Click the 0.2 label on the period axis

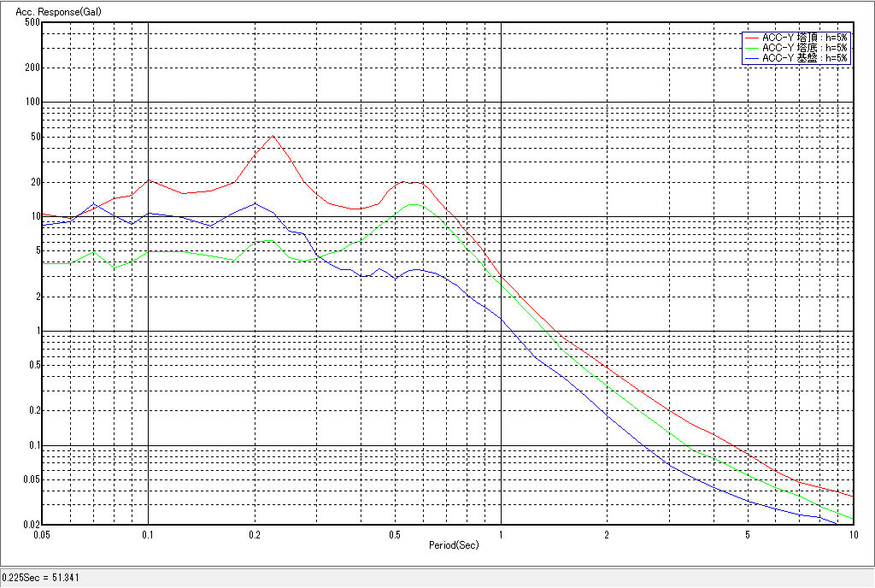click(x=254, y=535)
